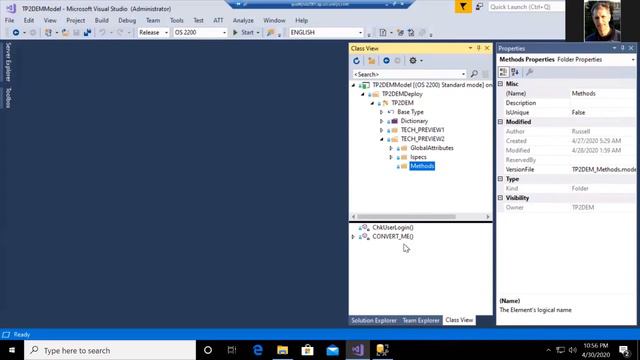
Task: Open File Explorer from taskbar
Action: [282, 350]
